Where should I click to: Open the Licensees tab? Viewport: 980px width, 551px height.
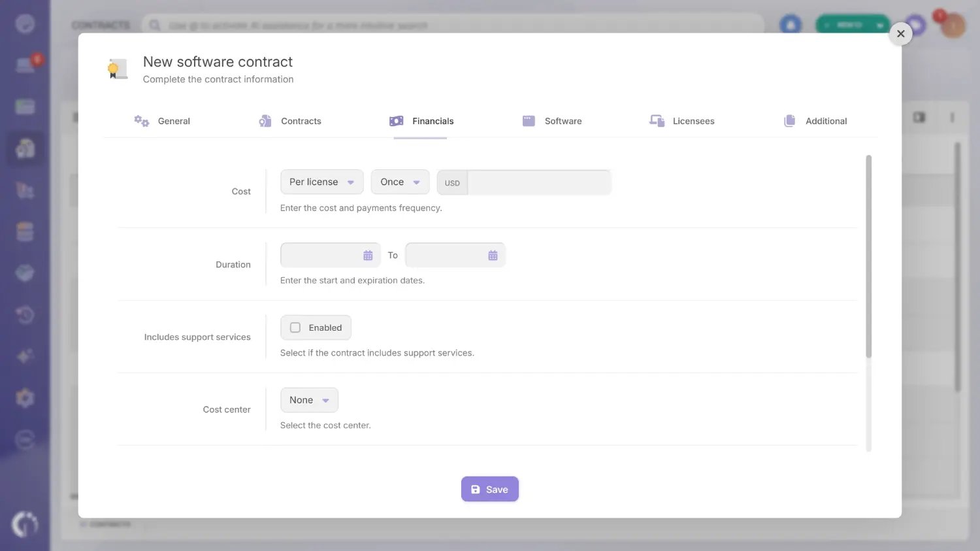tap(681, 121)
